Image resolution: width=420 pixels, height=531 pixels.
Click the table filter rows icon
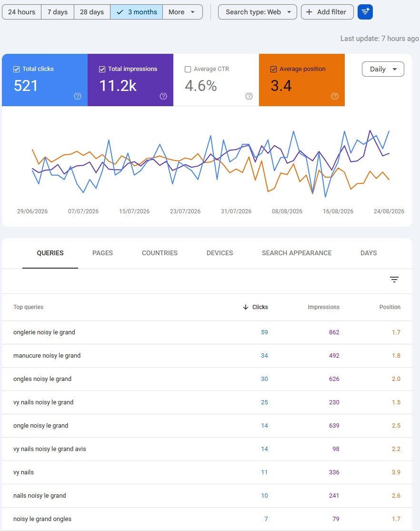point(394,280)
